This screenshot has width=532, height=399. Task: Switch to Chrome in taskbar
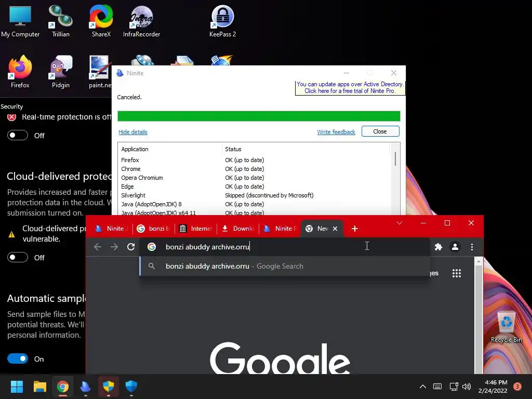[63, 387]
